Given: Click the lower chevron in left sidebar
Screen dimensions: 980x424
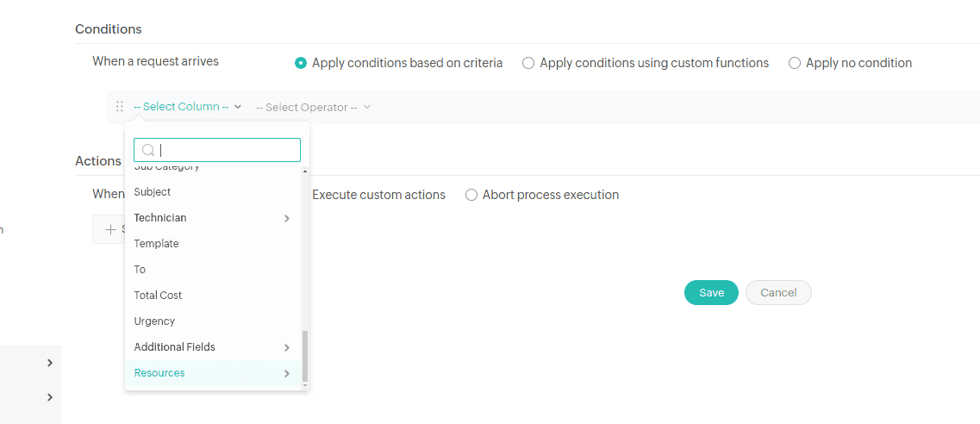Looking at the screenshot, I should [x=50, y=397].
